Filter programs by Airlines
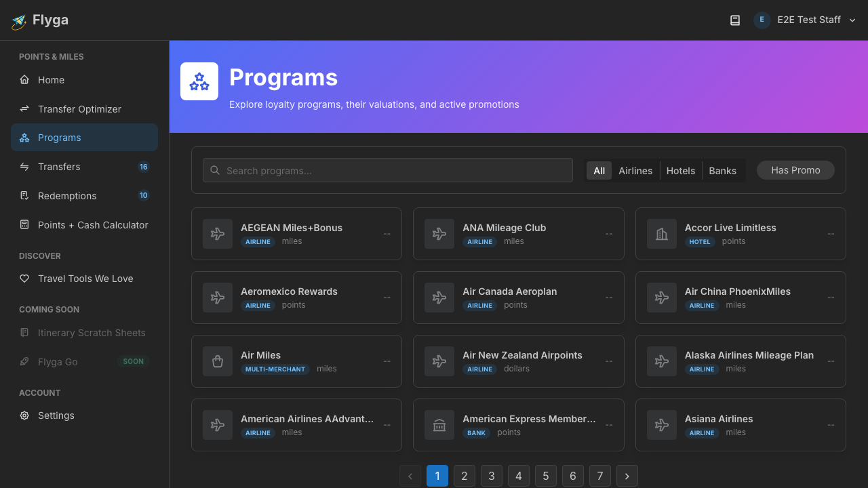 click(x=635, y=171)
